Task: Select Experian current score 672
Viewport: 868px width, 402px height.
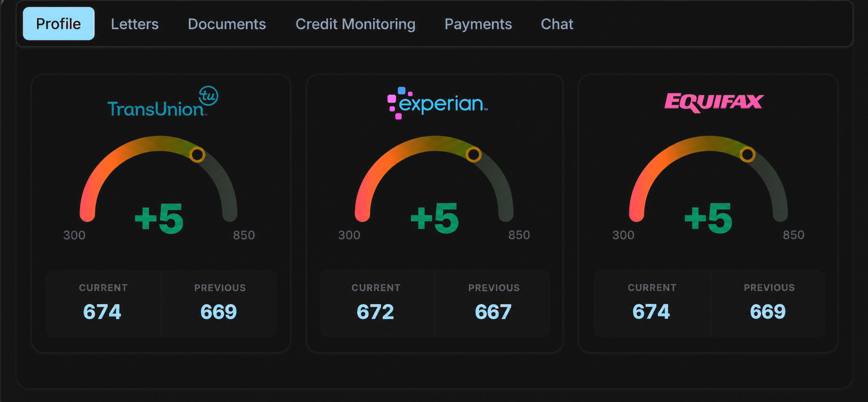Action: pyautogui.click(x=375, y=312)
